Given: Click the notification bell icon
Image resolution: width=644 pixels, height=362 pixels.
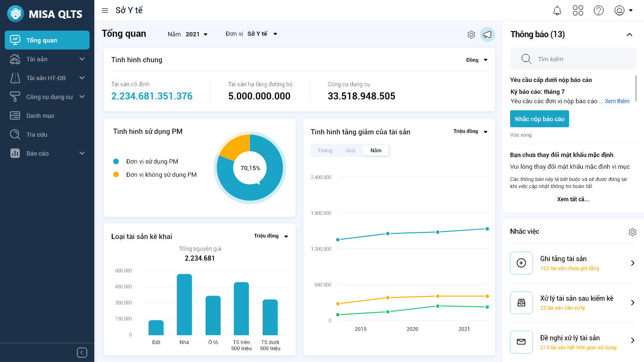Looking at the screenshot, I should point(557,10).
